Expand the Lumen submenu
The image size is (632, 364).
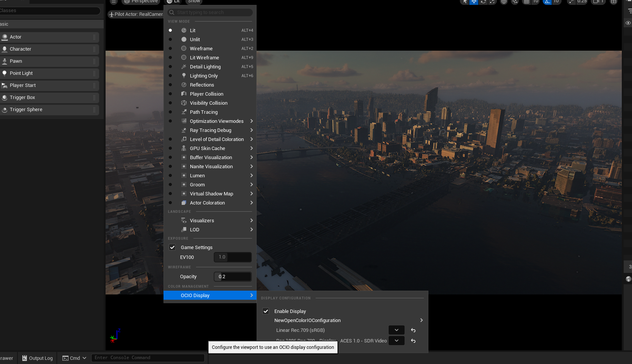[210, 175]
